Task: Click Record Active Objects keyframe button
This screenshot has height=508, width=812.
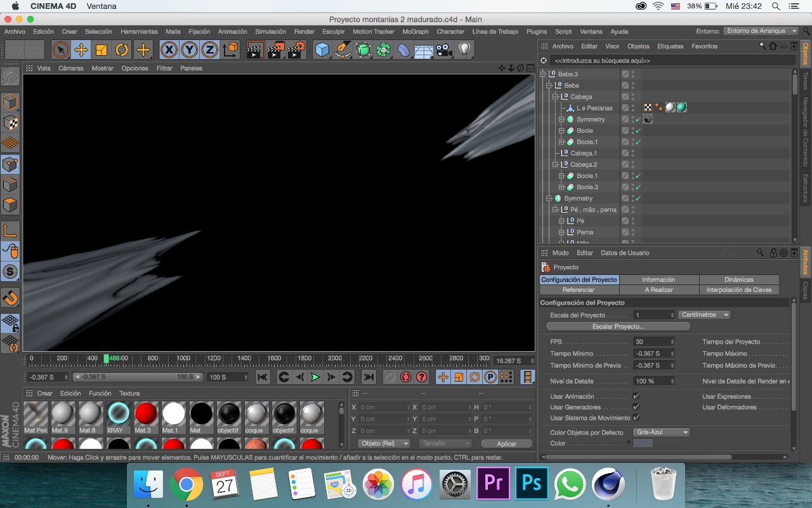Action: click(390, 377)
